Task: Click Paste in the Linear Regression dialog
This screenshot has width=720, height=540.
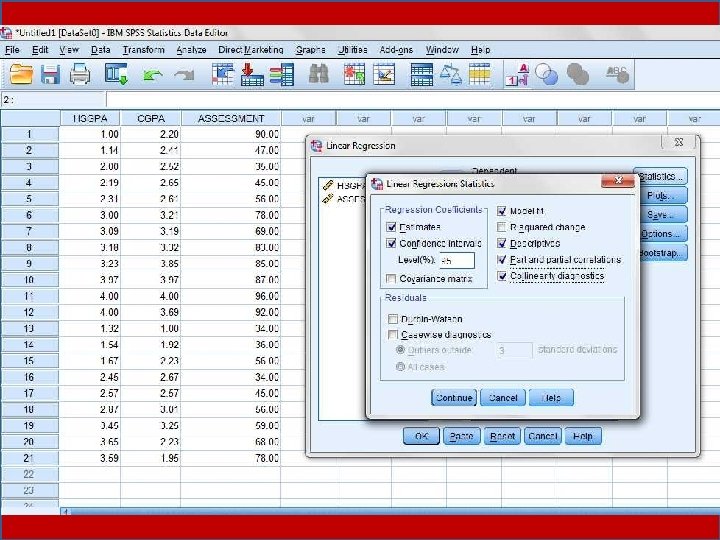Action: point(461,436)
